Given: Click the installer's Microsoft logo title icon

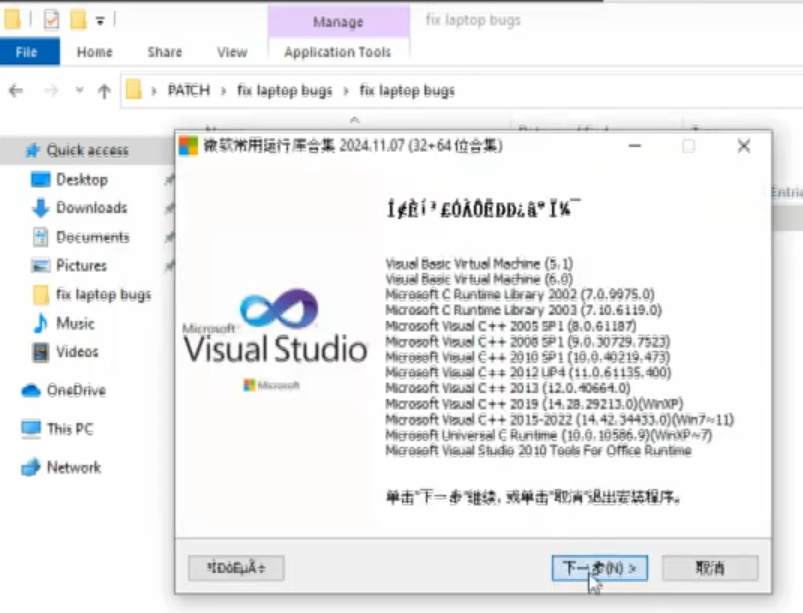Looking at the screenshot, I should point(188,146).
